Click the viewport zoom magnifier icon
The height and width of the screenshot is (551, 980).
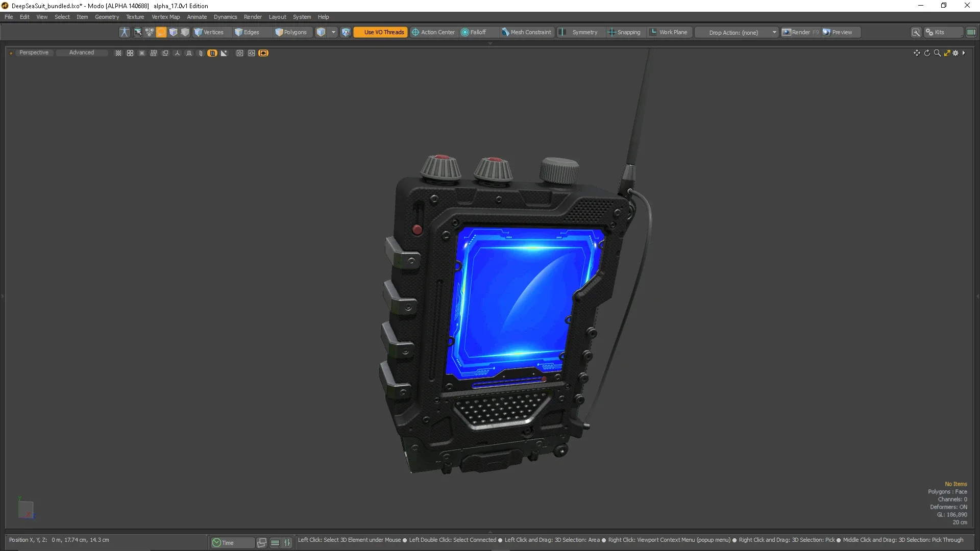[x=937, y=53]
